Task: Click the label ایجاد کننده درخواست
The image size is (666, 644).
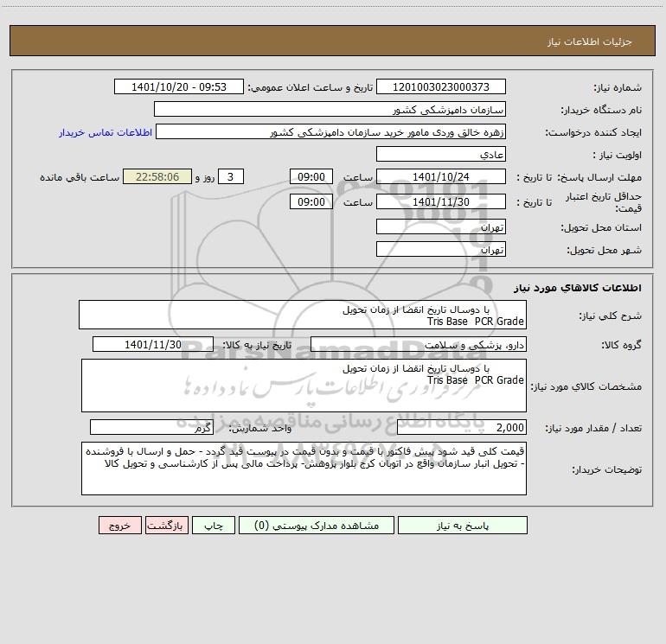Action: click(593, 132)
